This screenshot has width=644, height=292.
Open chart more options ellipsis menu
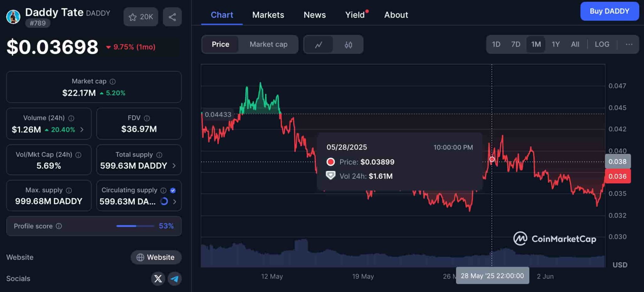(x=629, y=44)
